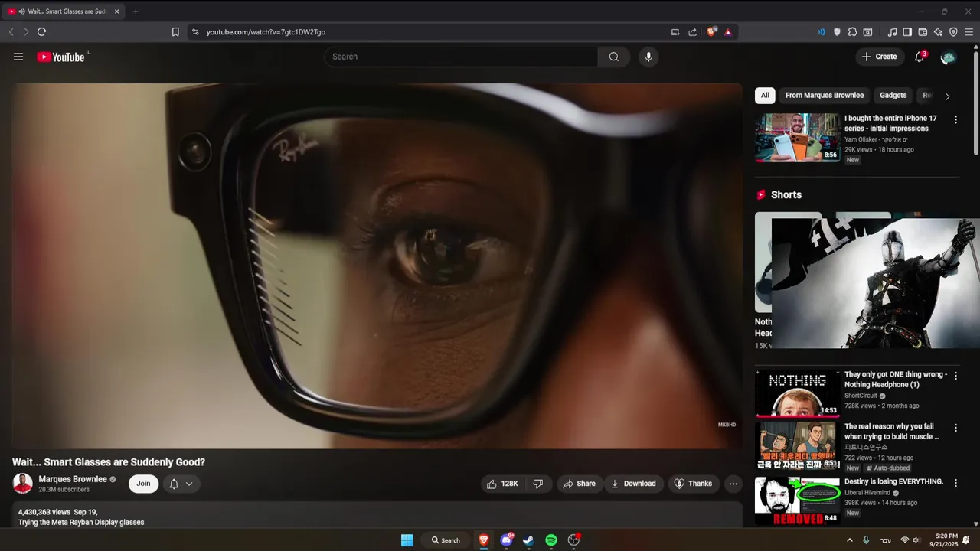The width and height of the screenshot is (980, 551).
Task: Open 'Destiny is losing EVERYTHING.' title
Action: pyautogui.click(x=893, y=481)
